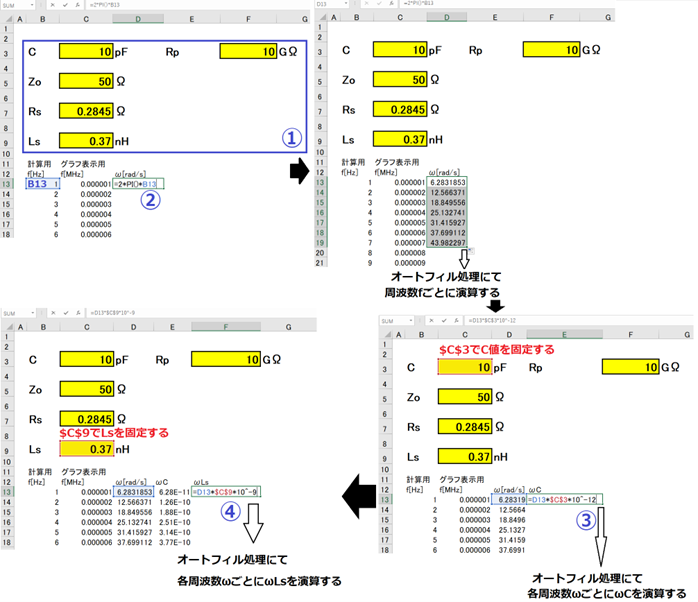The height and width of the screenshot is (602, 698).
Task: Click the red-outlined Ls cell 0.37 in the bottom-left sheet
Action: 87,449
